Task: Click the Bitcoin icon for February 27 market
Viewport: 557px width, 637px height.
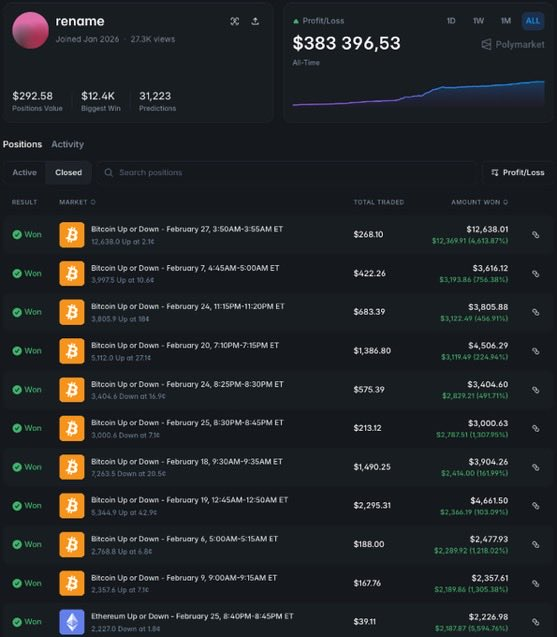Action: (x=72, y=235)
